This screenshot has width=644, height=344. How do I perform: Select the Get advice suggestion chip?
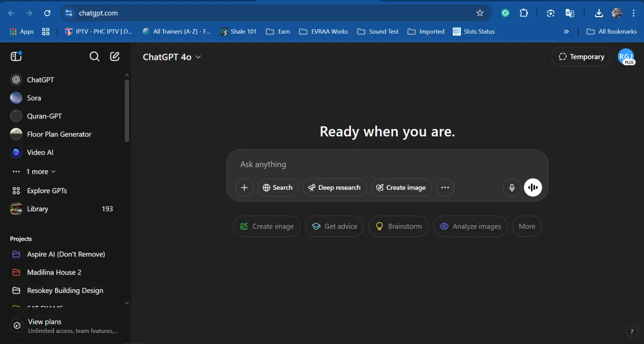click(x=335, y=226)
